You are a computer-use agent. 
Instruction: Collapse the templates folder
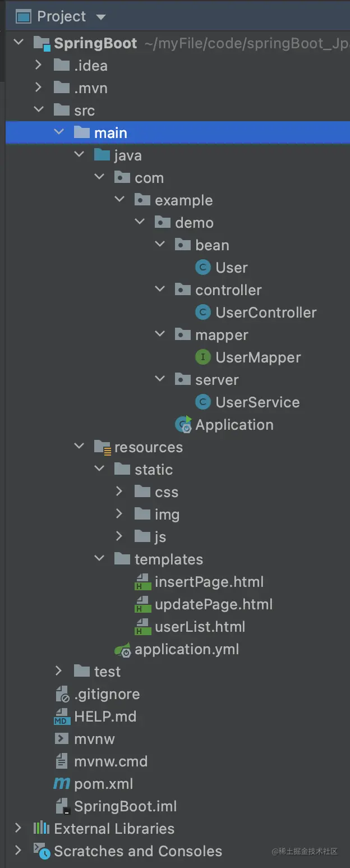tap(99, 559)
